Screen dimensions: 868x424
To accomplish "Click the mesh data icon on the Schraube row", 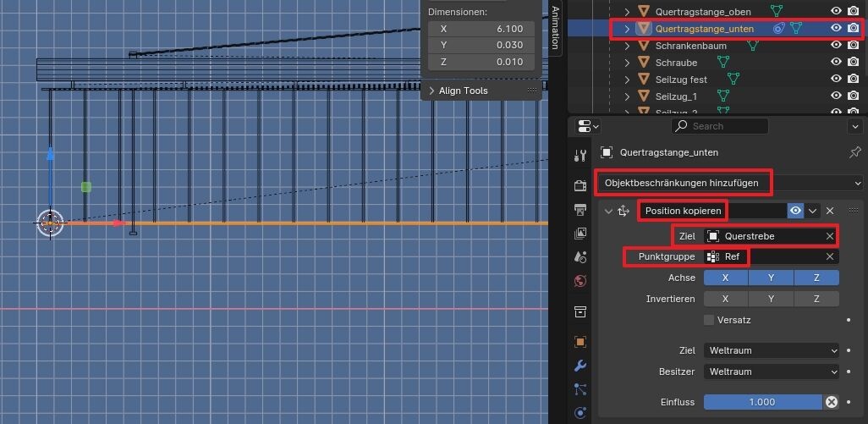I will [723, 62].
